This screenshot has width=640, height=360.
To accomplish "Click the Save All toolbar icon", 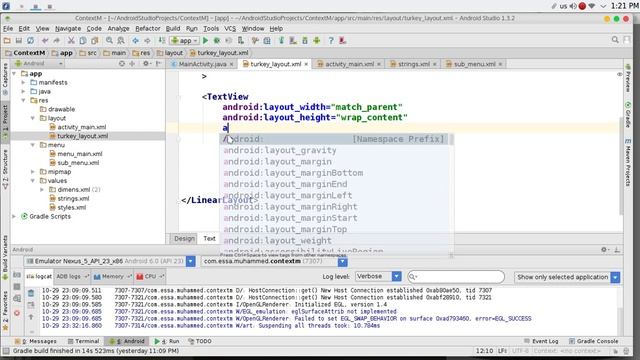I will click(19, 40).
